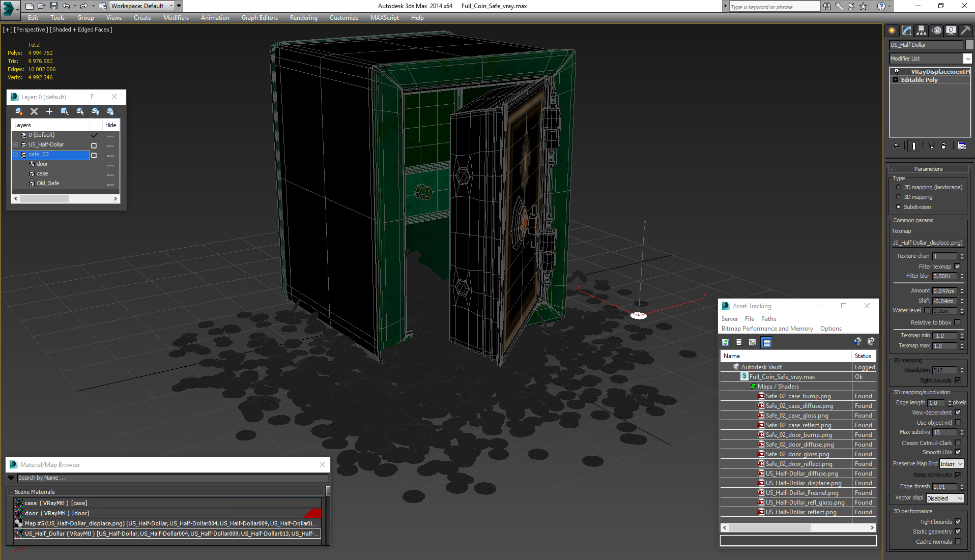Click object color swatch beside US_Half-Dollar name
Viewport: 975px width, 560px height.
(x=969, y=45)
